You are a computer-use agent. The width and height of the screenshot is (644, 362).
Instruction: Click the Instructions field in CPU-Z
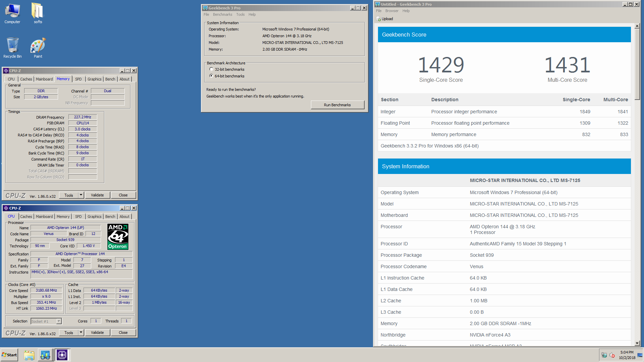pos(82,274)
